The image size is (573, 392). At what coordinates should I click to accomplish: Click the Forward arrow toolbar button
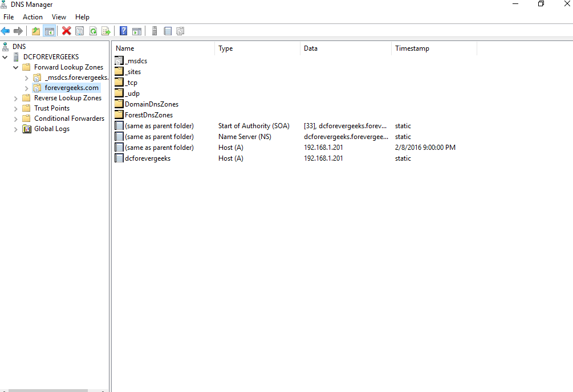(18, 31)
